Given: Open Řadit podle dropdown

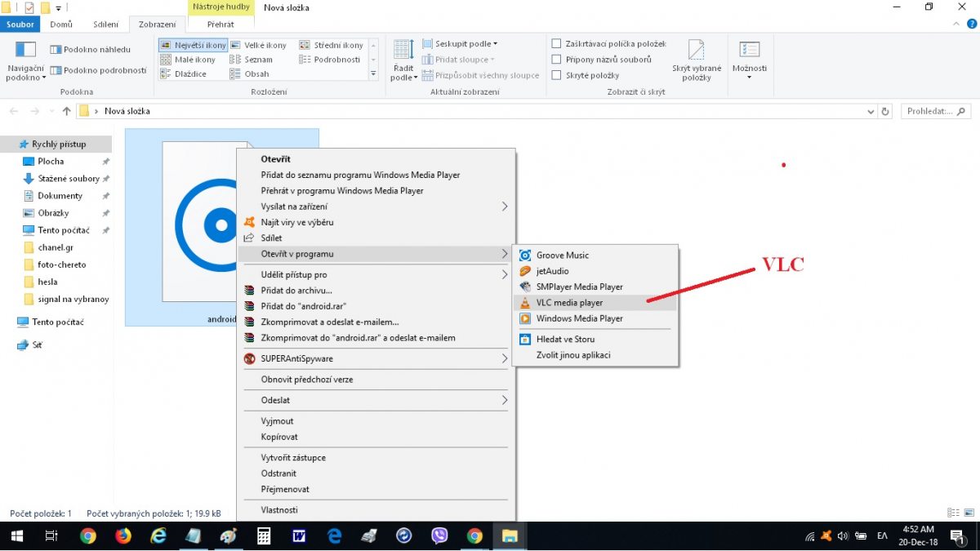Looking at the screenshot, I should (x=403, y=61).
